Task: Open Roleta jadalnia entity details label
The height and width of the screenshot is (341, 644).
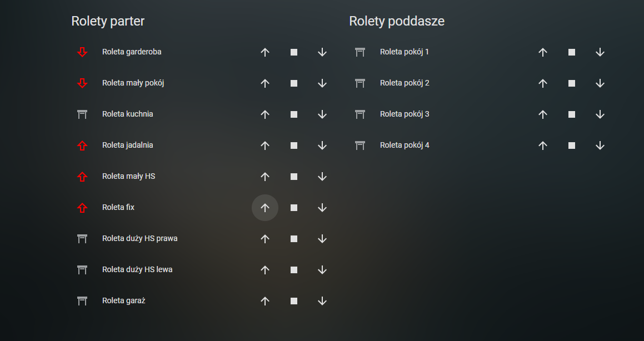Action: 128,145
